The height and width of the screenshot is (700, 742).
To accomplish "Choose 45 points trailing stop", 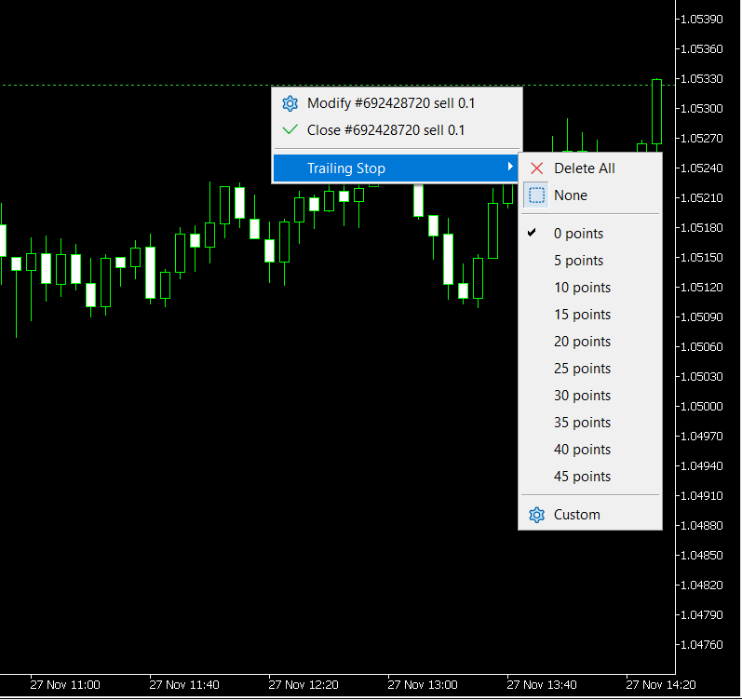I will 582,477.
